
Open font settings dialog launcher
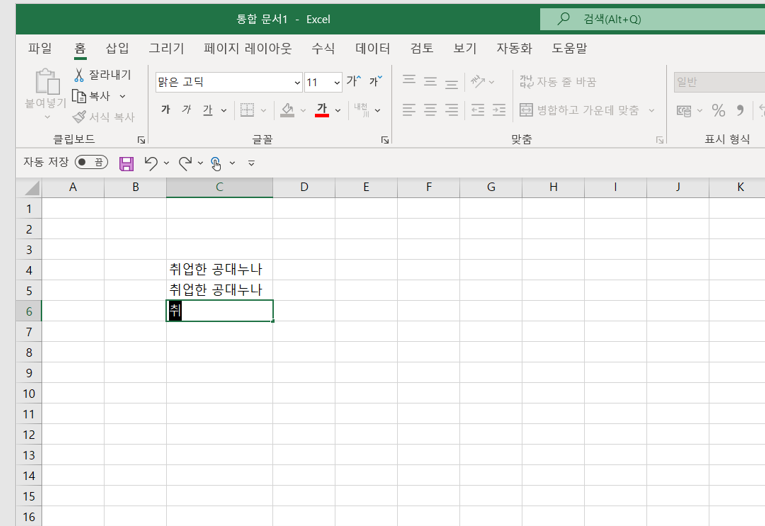click(384, 140)
